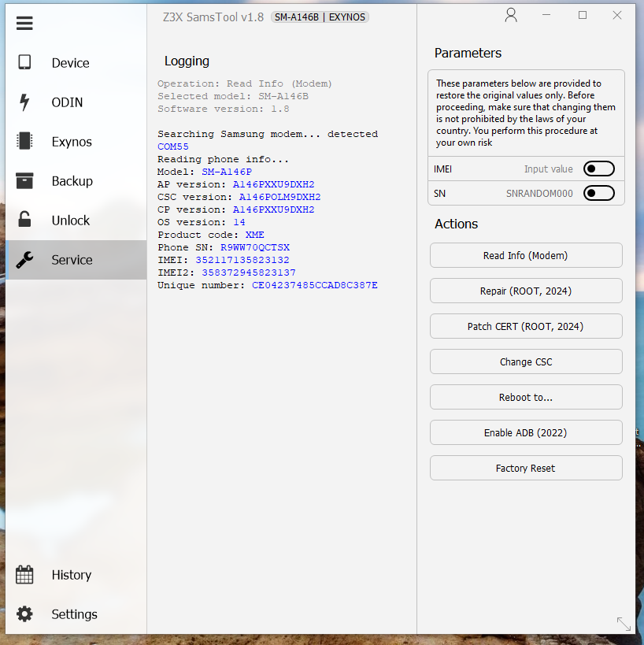Close the SamsTool window
This screenshot has width=644, height=645.
pos(617,15)
